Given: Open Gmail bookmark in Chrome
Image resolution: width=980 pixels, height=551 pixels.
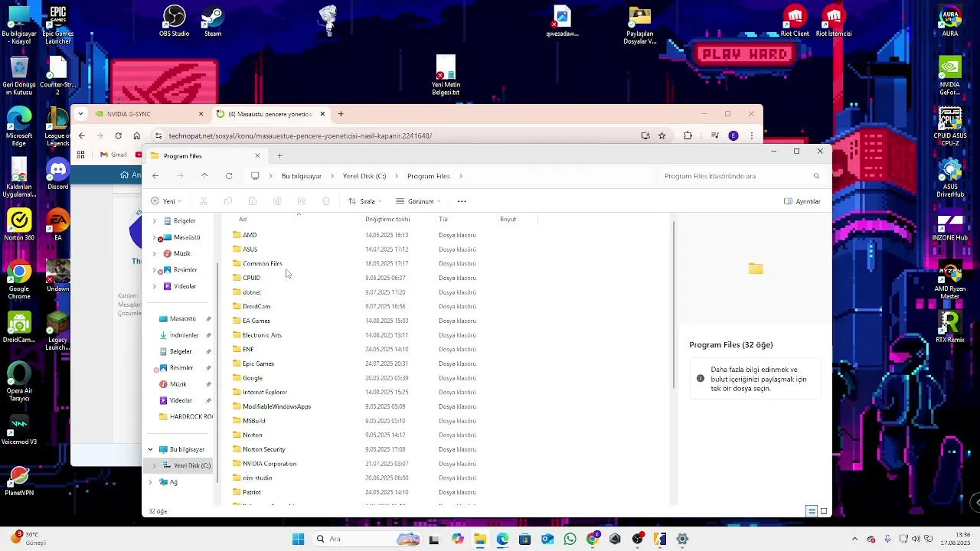Looking at the screenshot, I should pyautogui.click(x=113, y=155).
